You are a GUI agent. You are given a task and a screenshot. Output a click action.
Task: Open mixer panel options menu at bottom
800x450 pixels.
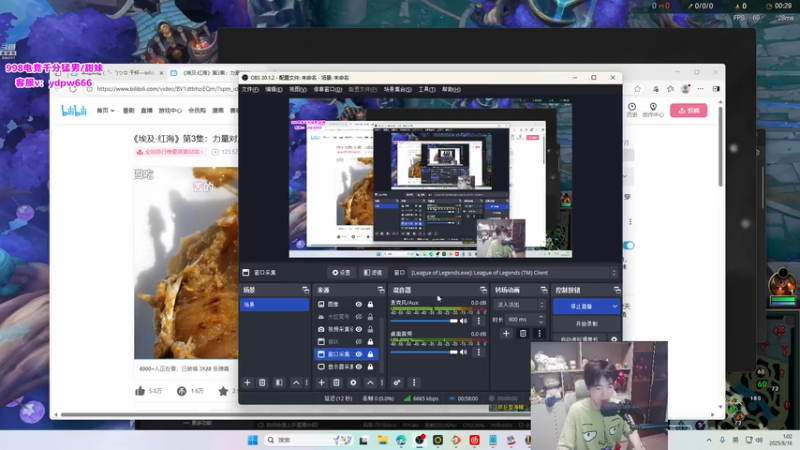coord(414,383)
